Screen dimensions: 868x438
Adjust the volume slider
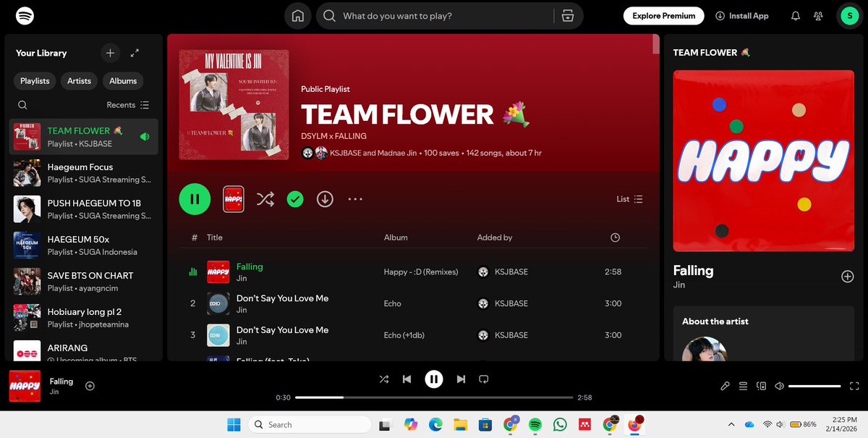coord(814,386)
